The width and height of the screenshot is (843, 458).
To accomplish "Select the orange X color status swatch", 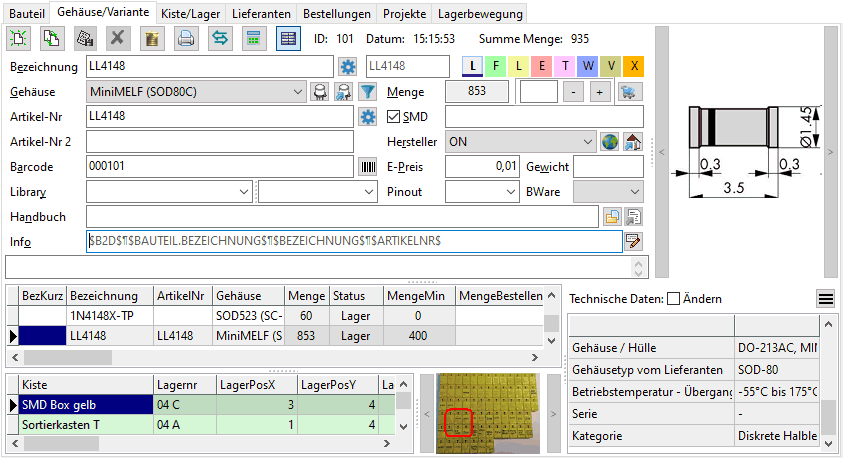I will click(633, 66).
